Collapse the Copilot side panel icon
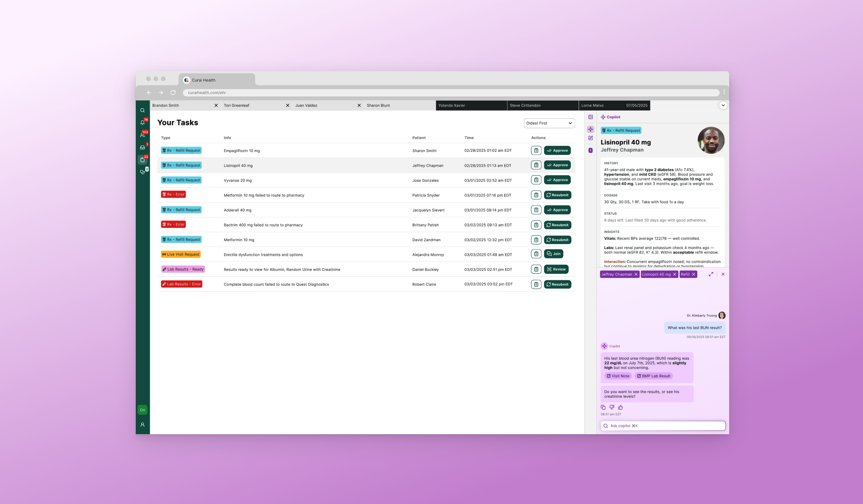Viewport: 863px width, 504px height. click(x=591, y=117)
